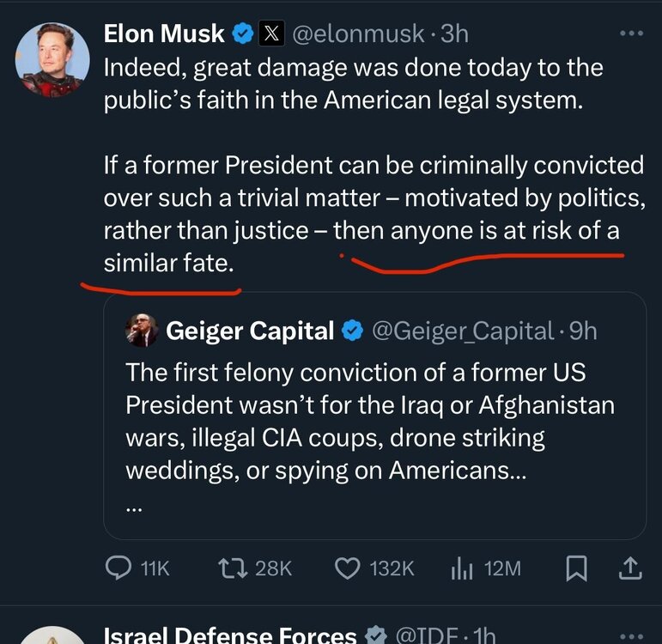Retweet the Elon Musk post
This screenshot has width=662, height=644.
(x=231, y=568)
